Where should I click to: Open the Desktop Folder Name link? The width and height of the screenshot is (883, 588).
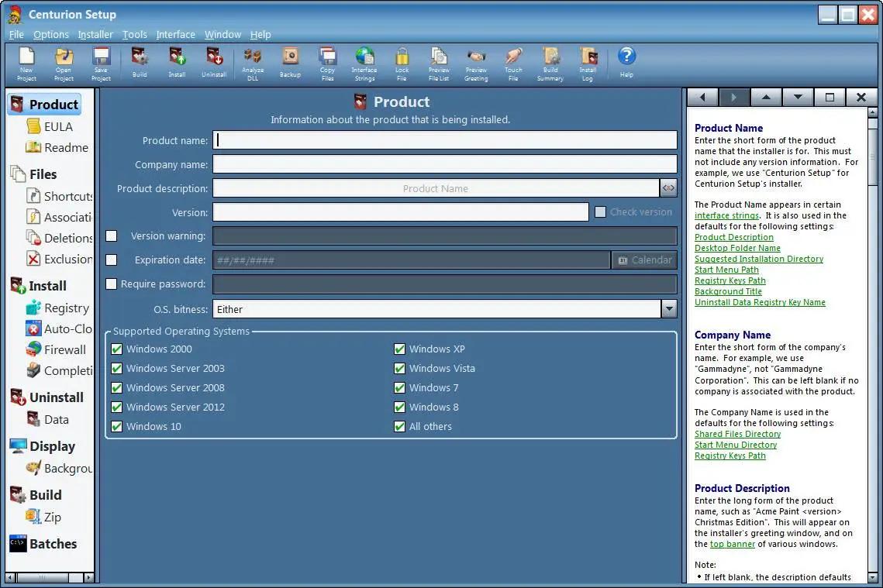[737, 248]
